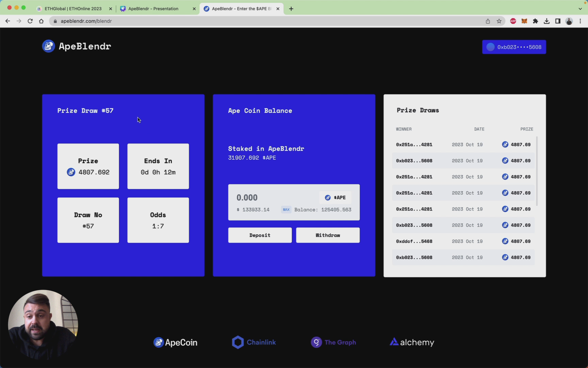Click the Deposit button

tap(260, 235)
